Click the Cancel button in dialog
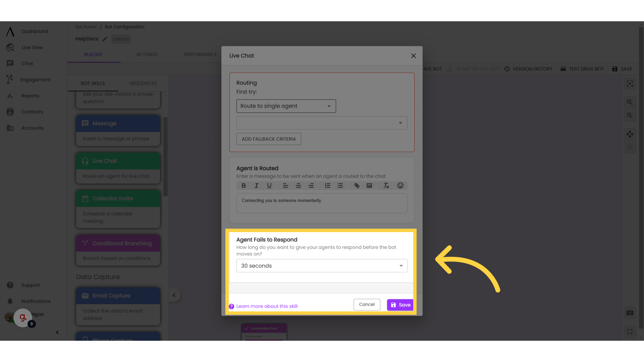The width and height of the screenshot is (644, 362). tap(367, 304)
